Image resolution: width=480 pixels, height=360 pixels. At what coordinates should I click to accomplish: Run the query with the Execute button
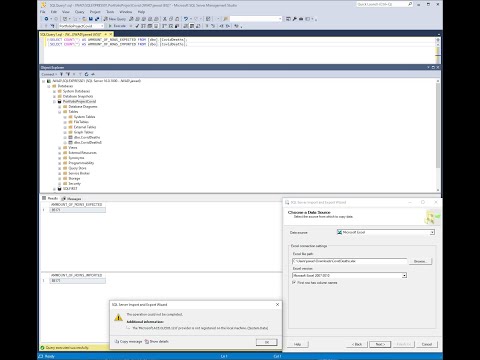[117, 26]
